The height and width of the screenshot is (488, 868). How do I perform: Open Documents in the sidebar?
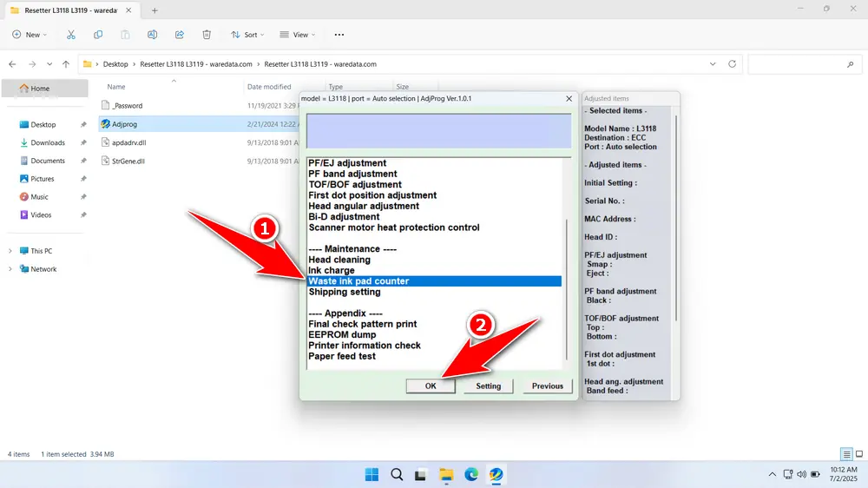tap(48, 161)
